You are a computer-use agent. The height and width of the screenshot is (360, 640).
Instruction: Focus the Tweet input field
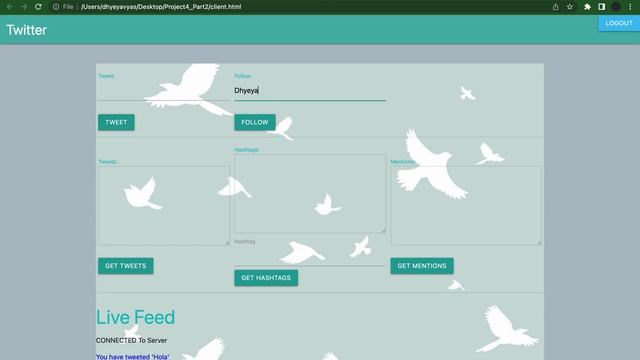click(164, 91)
